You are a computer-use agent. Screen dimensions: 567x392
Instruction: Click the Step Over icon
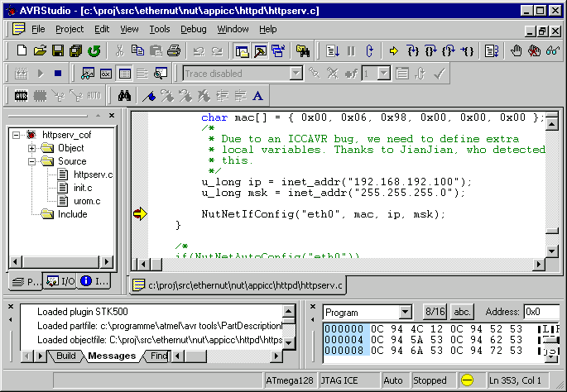[430, 50]
